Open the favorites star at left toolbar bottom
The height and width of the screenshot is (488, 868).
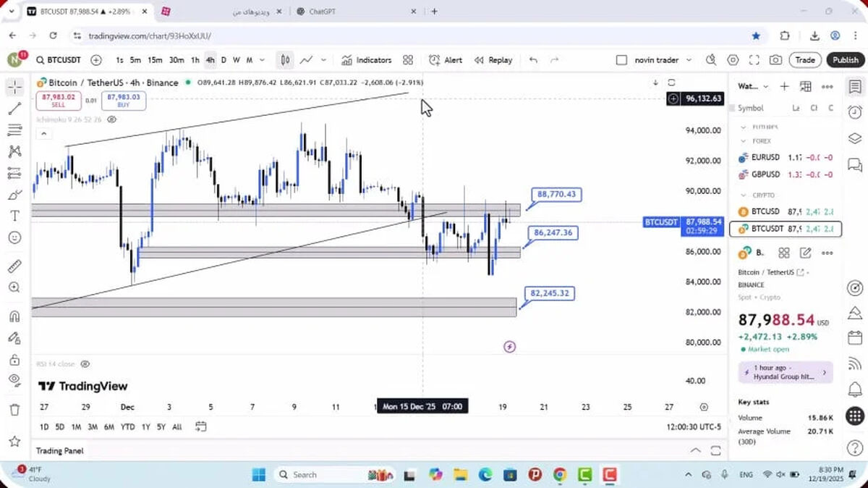(x=14, y=441)
